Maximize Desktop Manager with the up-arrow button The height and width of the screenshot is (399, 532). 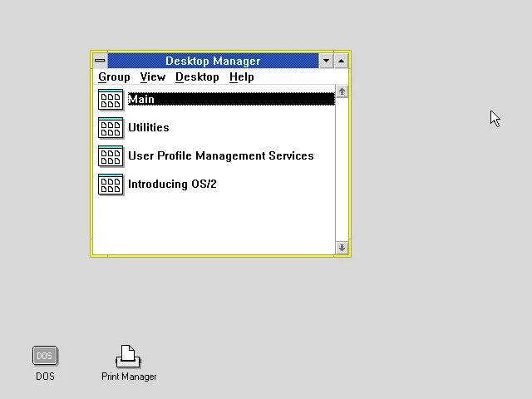(x=342, y=61)
